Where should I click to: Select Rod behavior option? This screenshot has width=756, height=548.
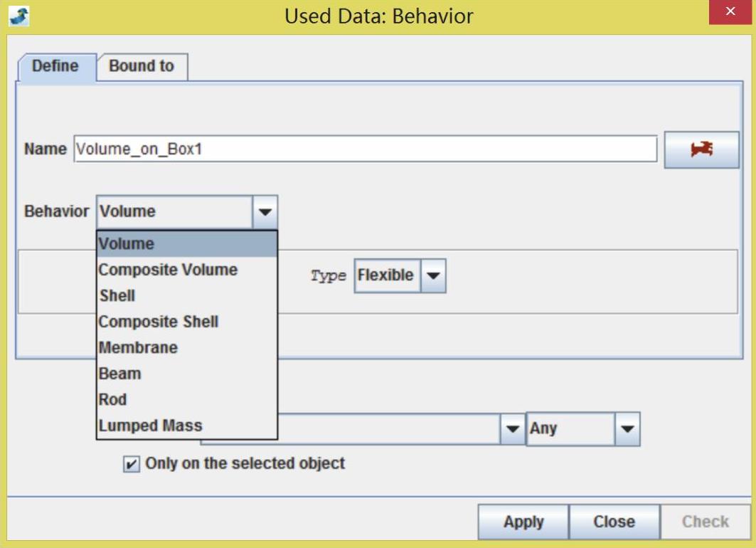[x=113, y=399]
